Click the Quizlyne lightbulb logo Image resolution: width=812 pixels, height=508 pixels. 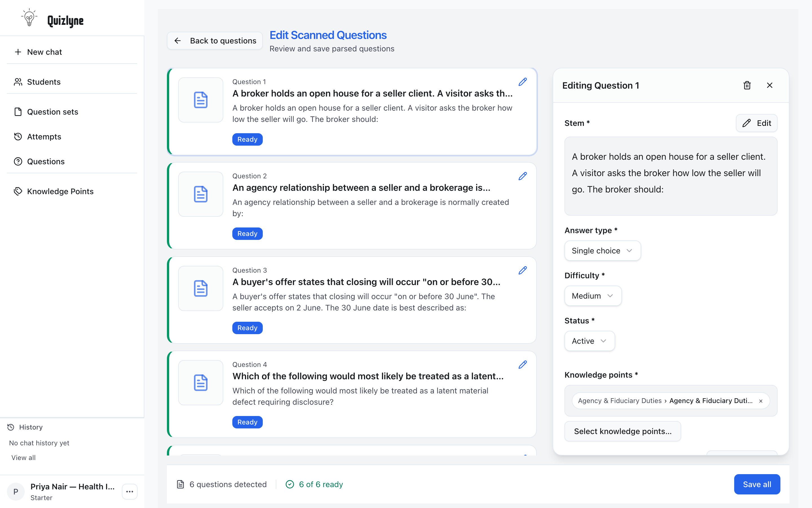(29, 17)
